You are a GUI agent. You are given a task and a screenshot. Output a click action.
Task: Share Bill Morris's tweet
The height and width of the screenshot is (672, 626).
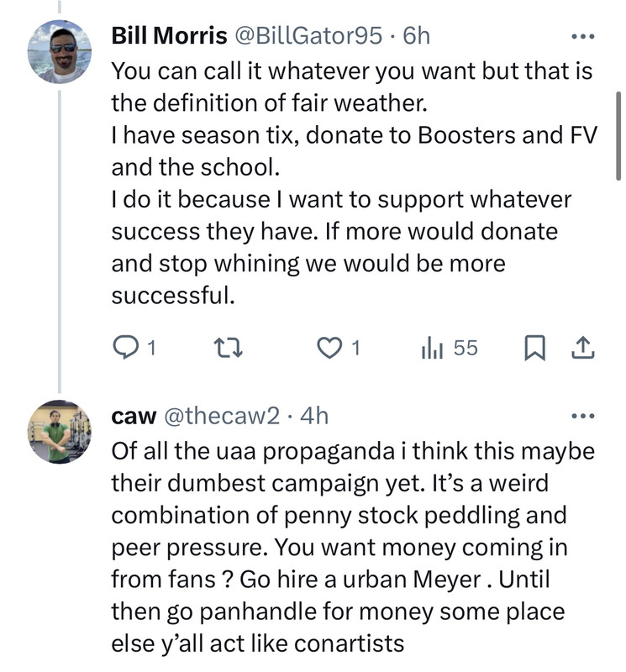pyautogui.click(x=582, y=348)
